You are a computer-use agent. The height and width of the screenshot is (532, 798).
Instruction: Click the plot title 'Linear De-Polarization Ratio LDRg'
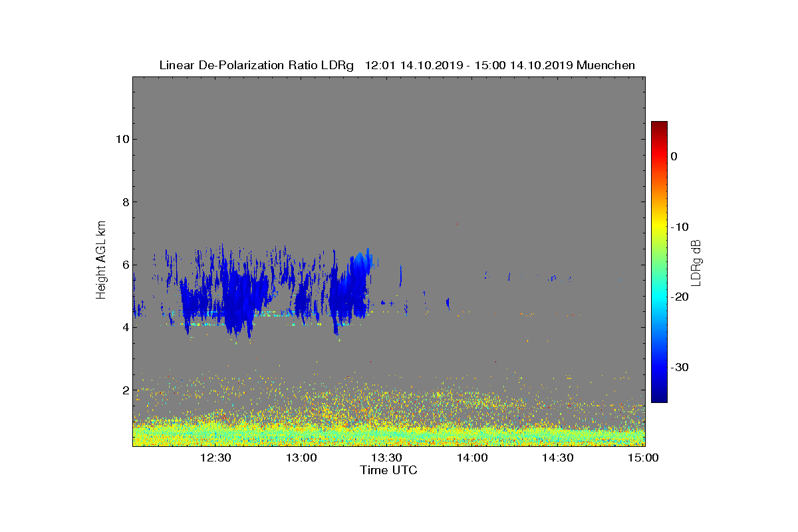coord(257,65)
